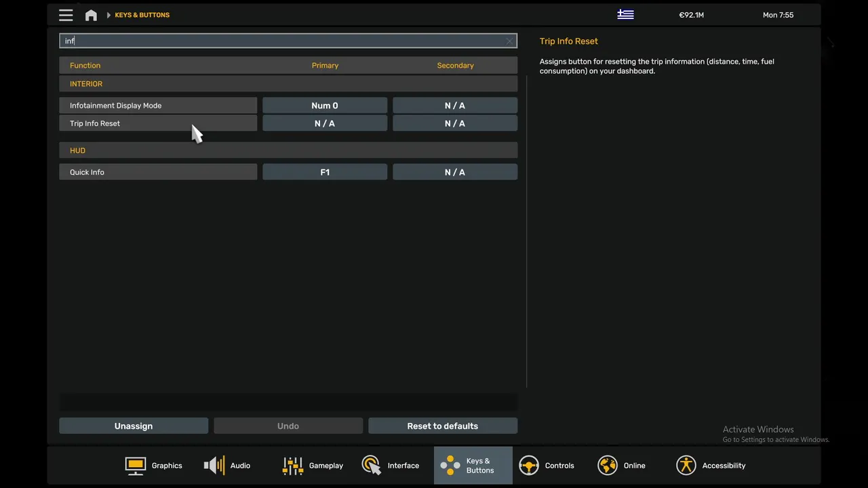
Task: Click the Function column header
Action: coord(85,66)
